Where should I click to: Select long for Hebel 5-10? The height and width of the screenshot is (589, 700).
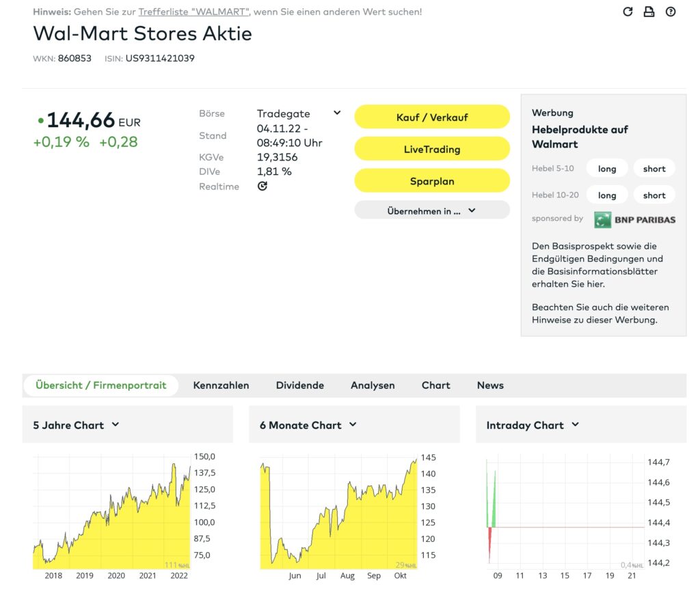606,169
